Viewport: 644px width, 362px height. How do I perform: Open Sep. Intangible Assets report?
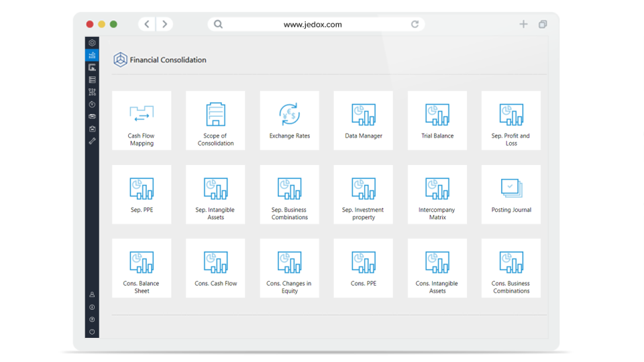coord(215,194)
